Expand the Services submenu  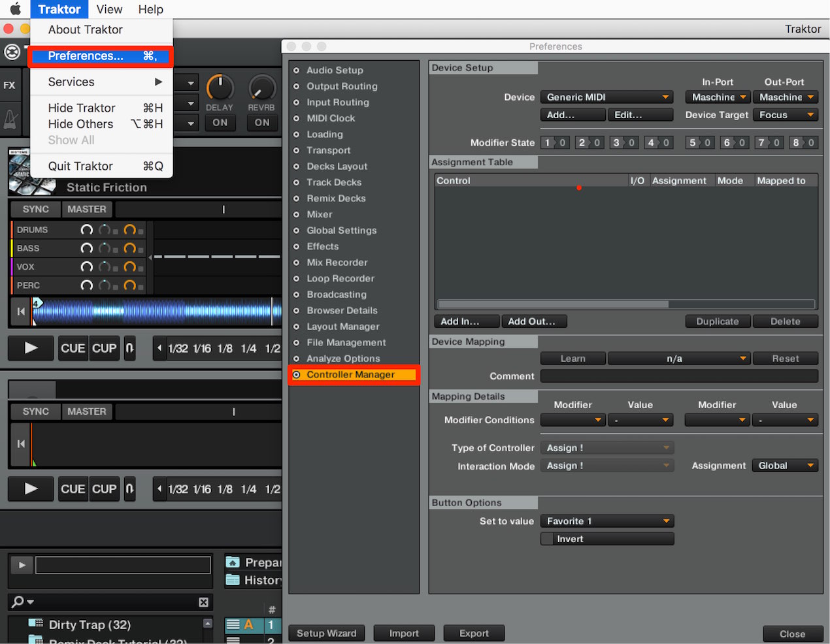(101, 82)
